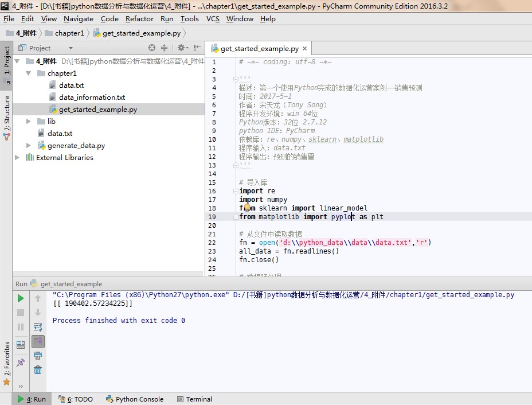Open the Terminal tool window

click(x=195, y=399)
